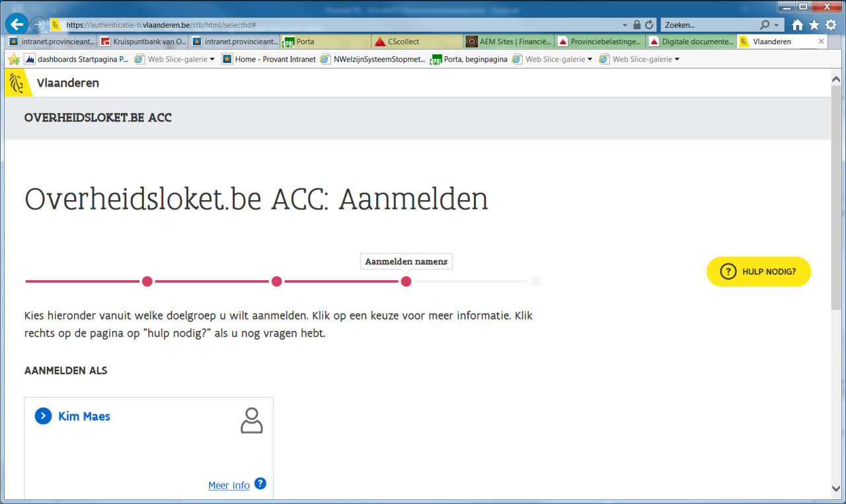Image resolution: width=846 pixels, height=504 pixels.
Task: Maximize the browser window
Action: click(x=803, y=7)
